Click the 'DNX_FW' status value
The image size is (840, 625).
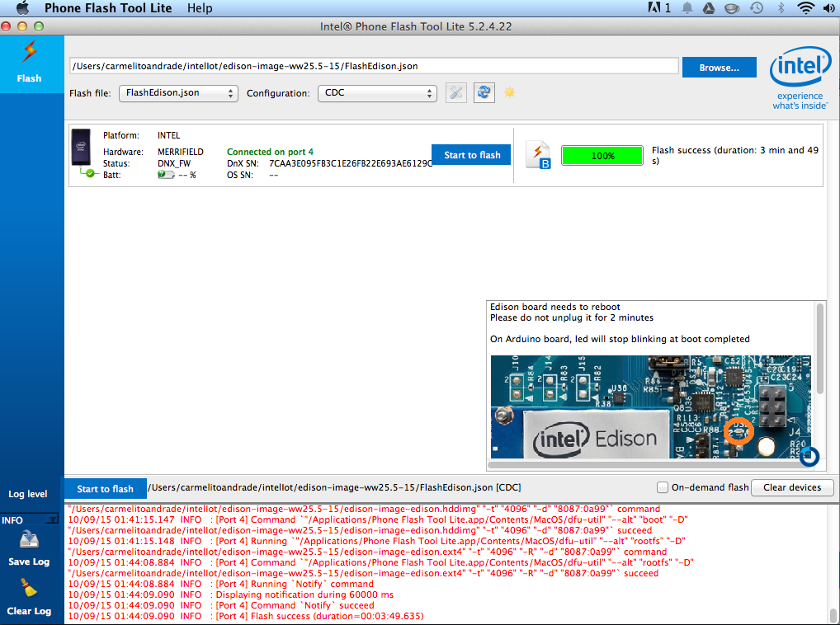click(174, 164)
